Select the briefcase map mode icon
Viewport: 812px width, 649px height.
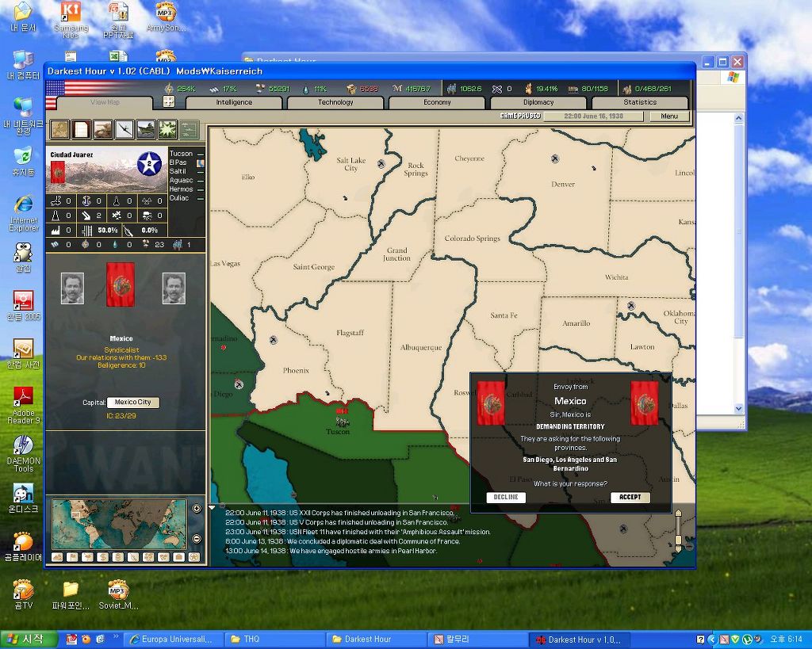click(x=178, y=557)
